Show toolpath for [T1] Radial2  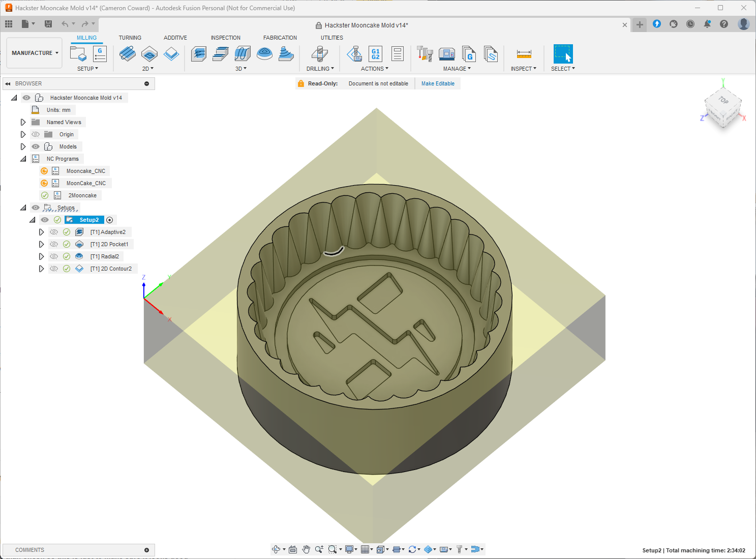(54, 256)
